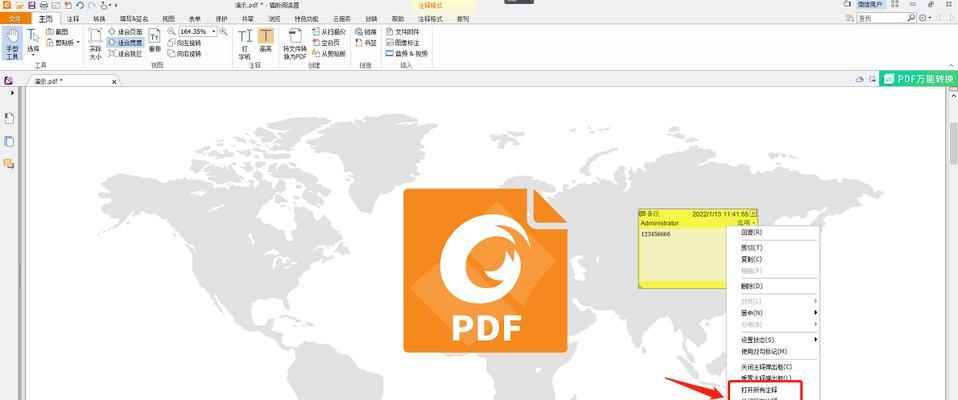The height and width of the screenshot is (400, 958).
Task: Switch to the Convert (转换) ribbon tab
Action: 100,19
